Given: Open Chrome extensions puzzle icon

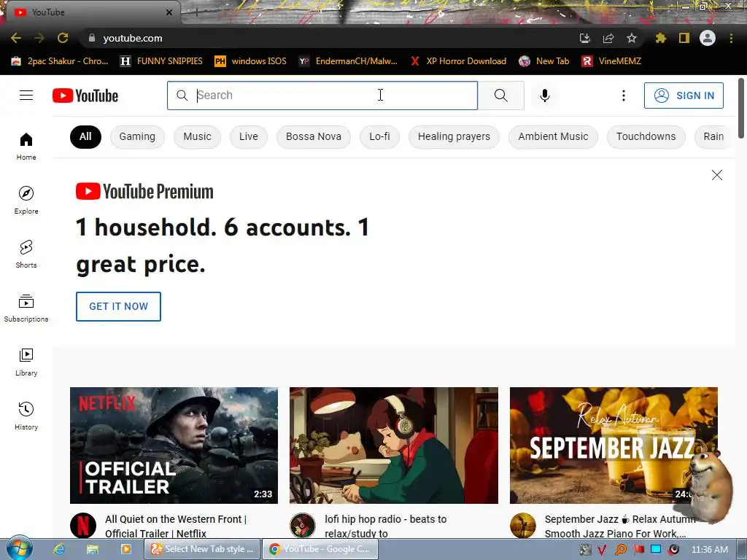Looking at the screenshot, I should pyautogui.click(x=660, y=38).
